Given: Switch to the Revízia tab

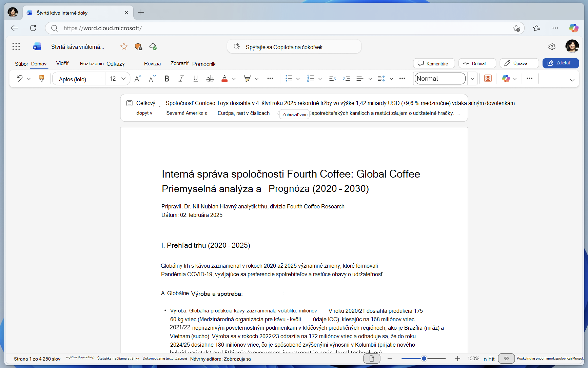Looking at the screenshot, I should [x=152, y=63].
